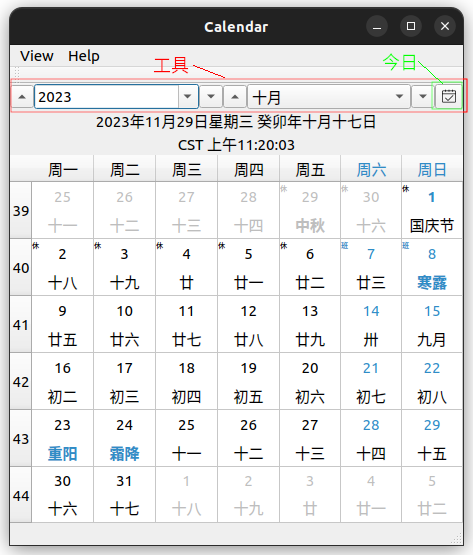
Task: Select October 8 寒露 date cell
Action: [x=432, y=267]
